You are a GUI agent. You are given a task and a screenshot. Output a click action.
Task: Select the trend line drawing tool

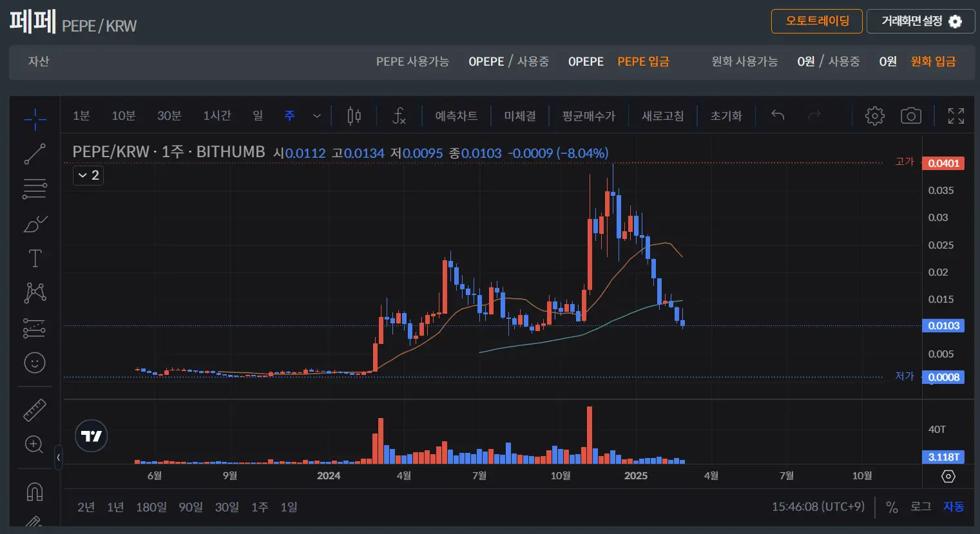click(x=35, y=154)
